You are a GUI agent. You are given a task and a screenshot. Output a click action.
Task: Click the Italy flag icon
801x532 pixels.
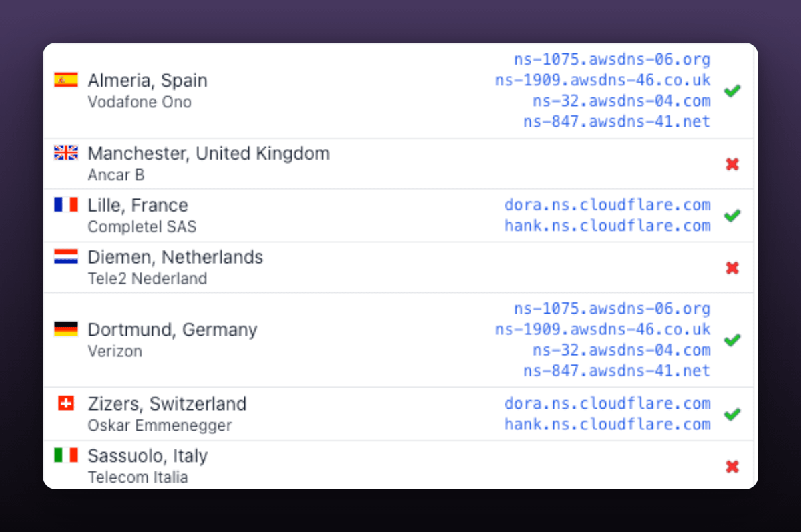click(x=66, y=455)
